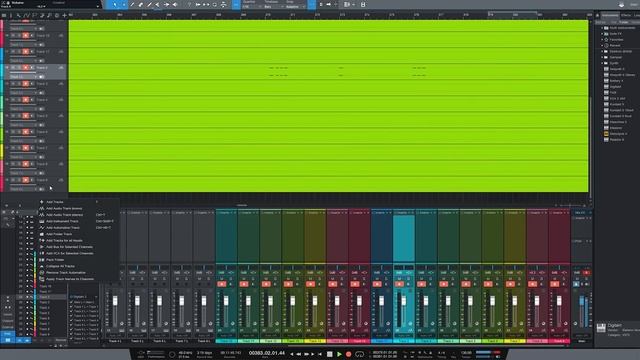
Task: Click the question mark help icon in toolbar
Action: 189,4
